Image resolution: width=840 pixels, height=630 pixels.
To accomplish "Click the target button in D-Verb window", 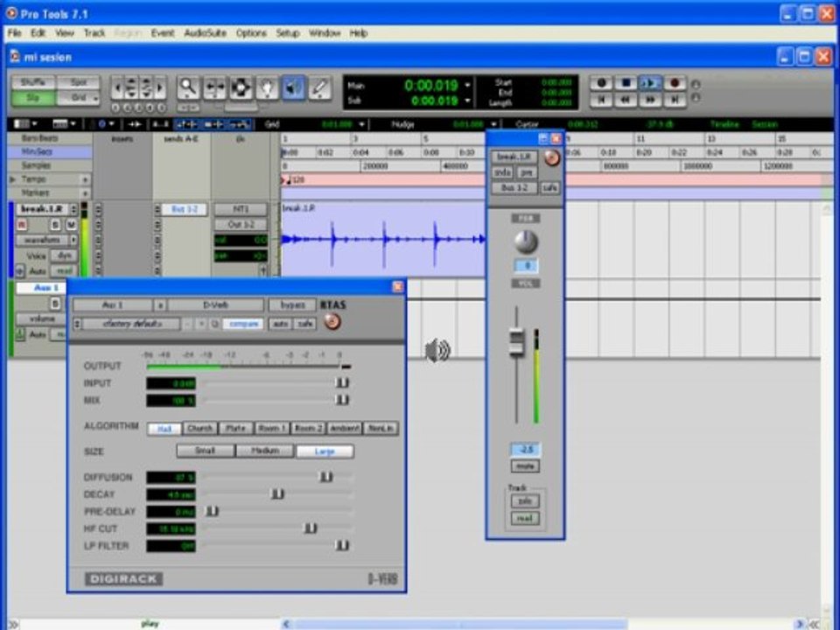I will pyautogui.click(x=332, y=322).
